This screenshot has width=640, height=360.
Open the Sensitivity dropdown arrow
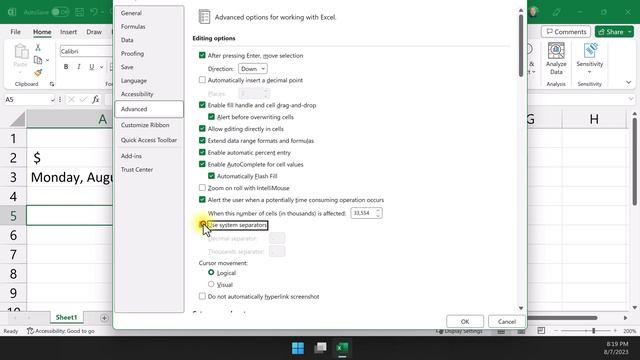pyautogui.click(x=589, y=72)
